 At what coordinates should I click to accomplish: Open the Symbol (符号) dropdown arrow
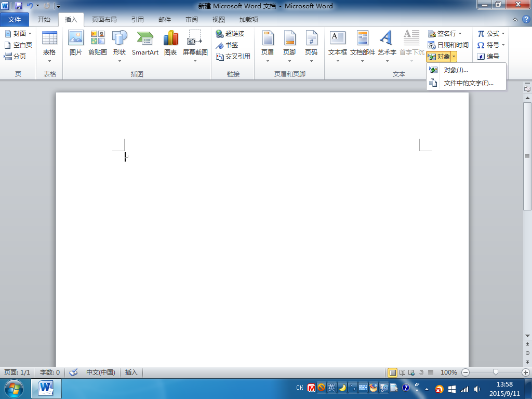(x=503, y=45)
